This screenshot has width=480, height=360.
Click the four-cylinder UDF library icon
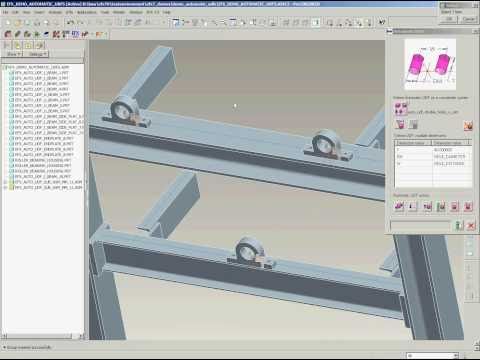pyautogui.click(x=401, y=109)
